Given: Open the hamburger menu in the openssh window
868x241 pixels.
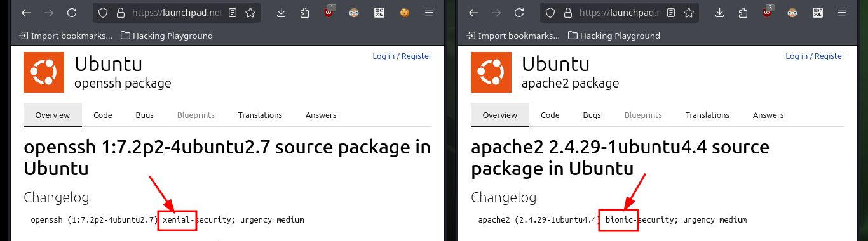Looking at the screenshot, I should (x=429, y=12).
